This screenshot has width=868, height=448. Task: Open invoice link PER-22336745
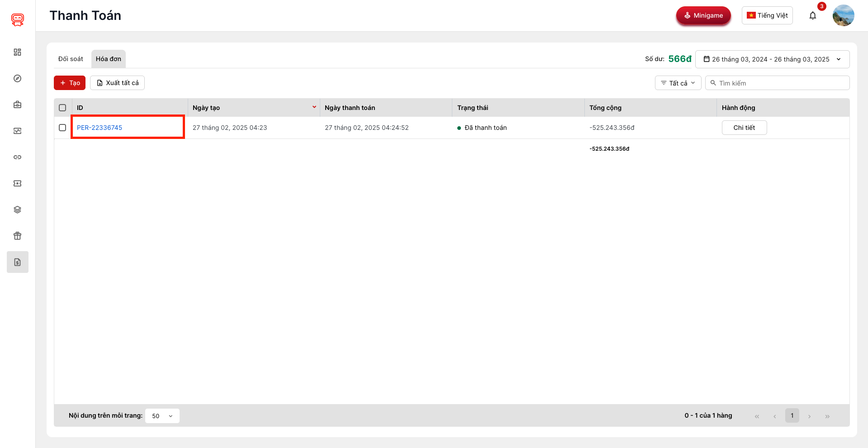click(100, 128)
